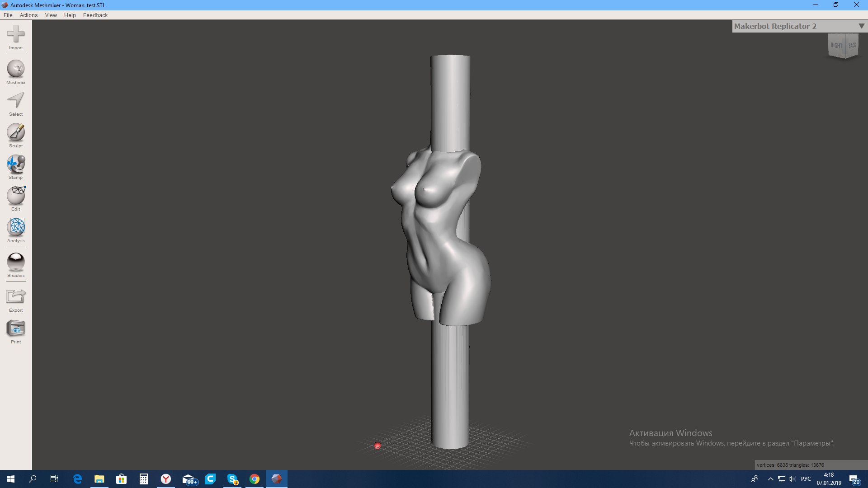Open the File menu
Image resolution: width=868 pixels, height=488 pixels.
pyautogui.click(x=8, y=15)
